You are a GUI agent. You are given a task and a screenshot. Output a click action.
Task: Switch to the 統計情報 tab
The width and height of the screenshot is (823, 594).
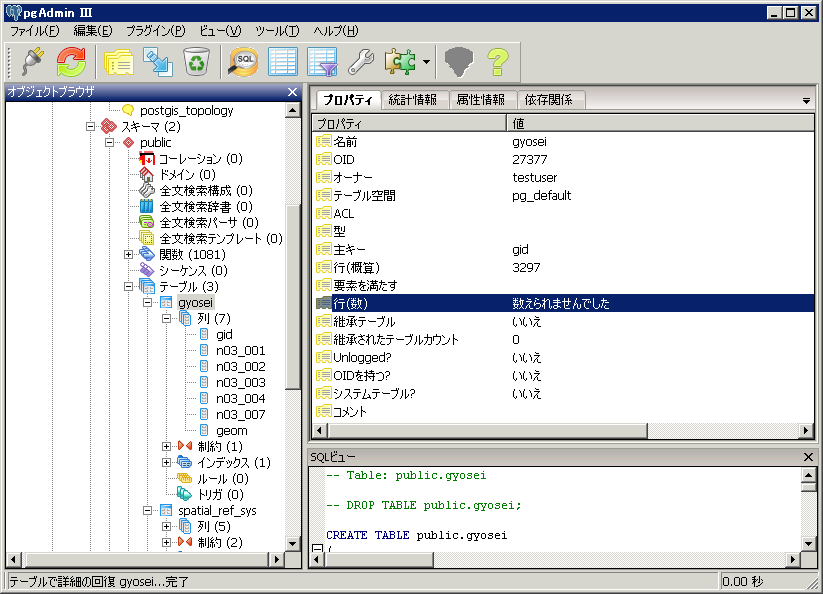click(415, 100)
